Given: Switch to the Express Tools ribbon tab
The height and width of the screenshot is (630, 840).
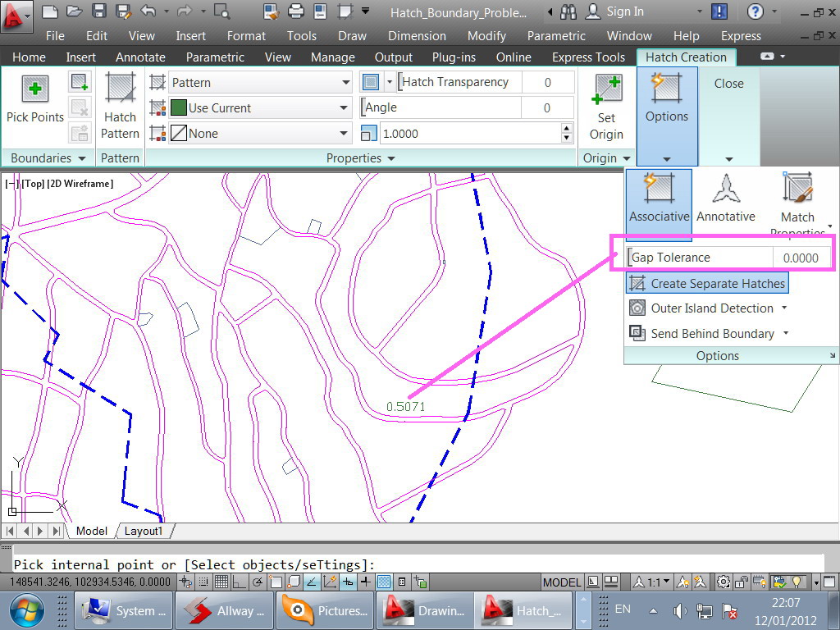Looking at the screenshot, I should click(x=588, y=57).
